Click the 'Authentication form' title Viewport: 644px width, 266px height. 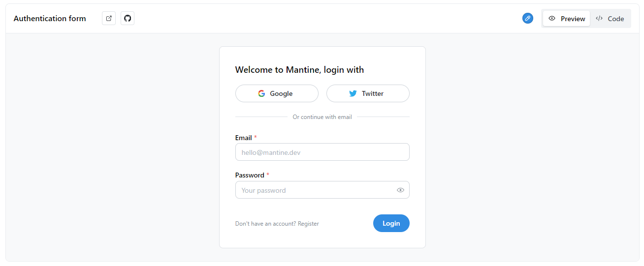pos(50,19)
